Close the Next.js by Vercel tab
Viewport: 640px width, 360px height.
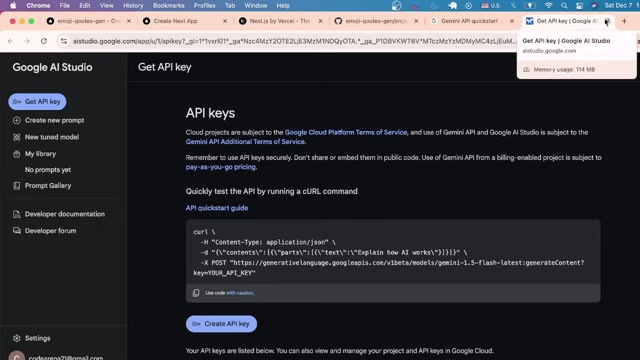coord(320,21)
